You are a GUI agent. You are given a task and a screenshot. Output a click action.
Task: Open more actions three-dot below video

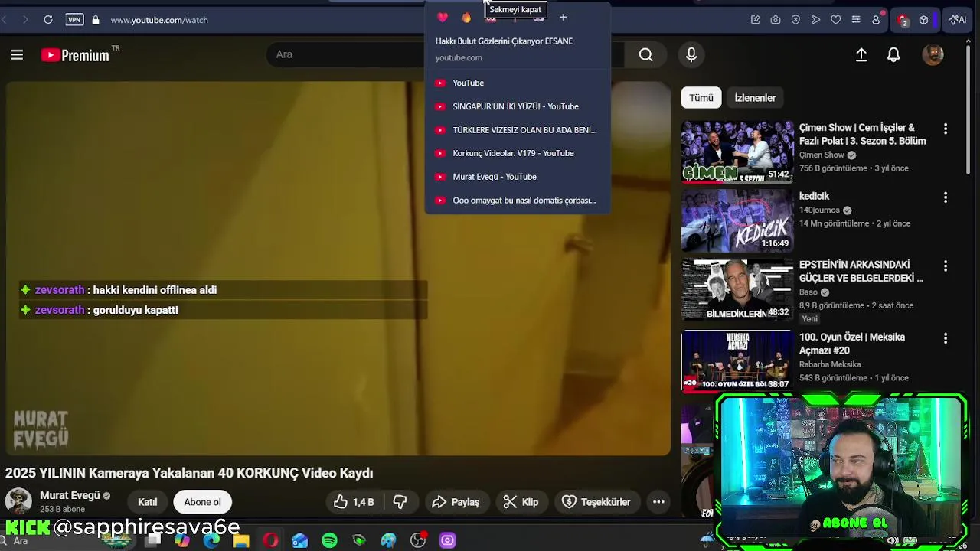(658, 502)
